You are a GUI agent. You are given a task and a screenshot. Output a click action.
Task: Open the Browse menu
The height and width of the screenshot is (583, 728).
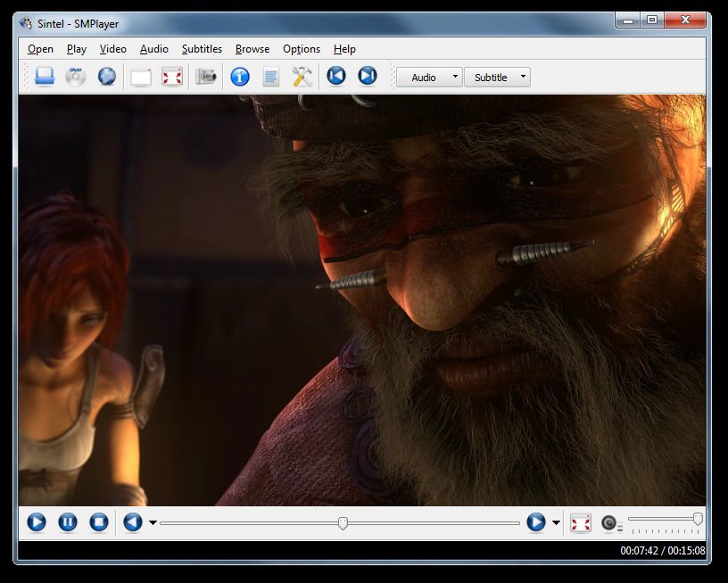(x=252, y=49)
